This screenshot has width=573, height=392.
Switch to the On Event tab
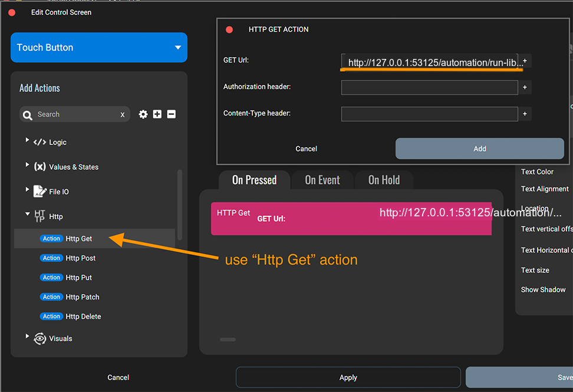[x=322, y=180]
